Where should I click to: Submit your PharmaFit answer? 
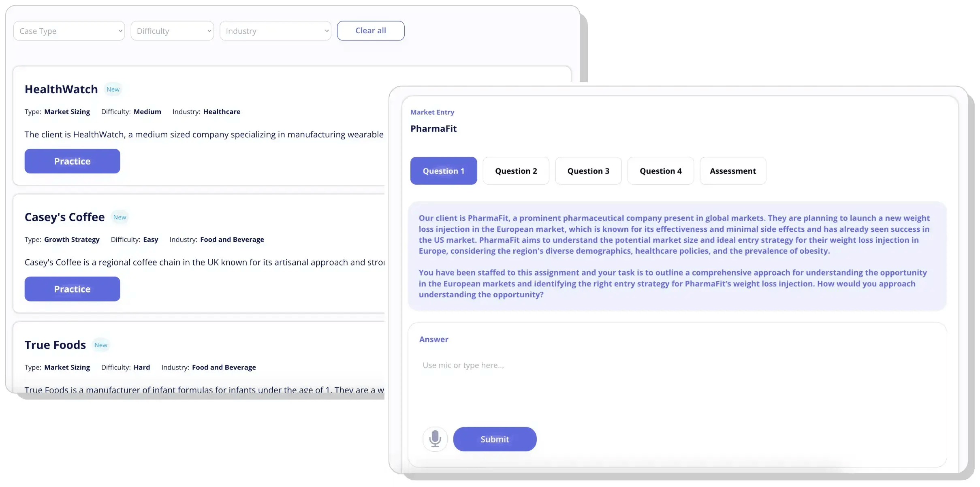(495, 439)
